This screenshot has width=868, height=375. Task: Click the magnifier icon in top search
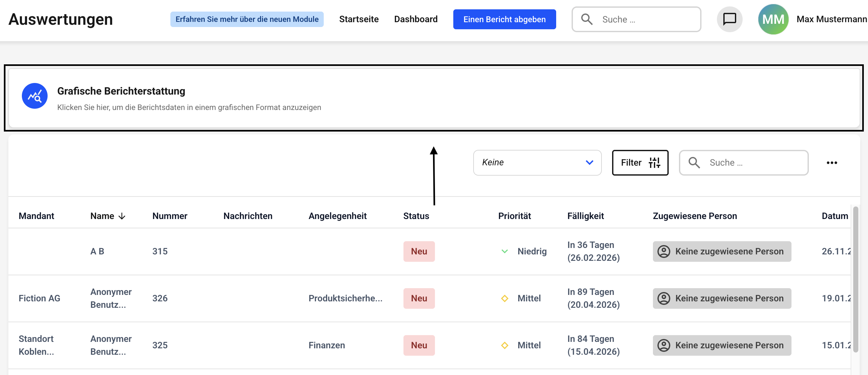(587, 19)
